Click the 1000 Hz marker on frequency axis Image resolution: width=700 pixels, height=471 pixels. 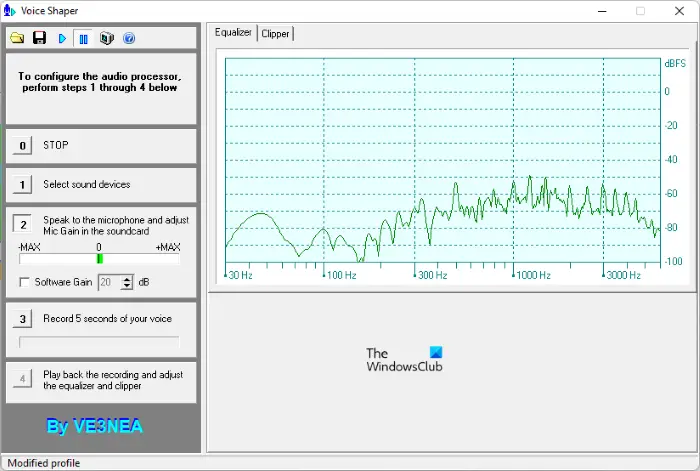(x=533, y=275)
